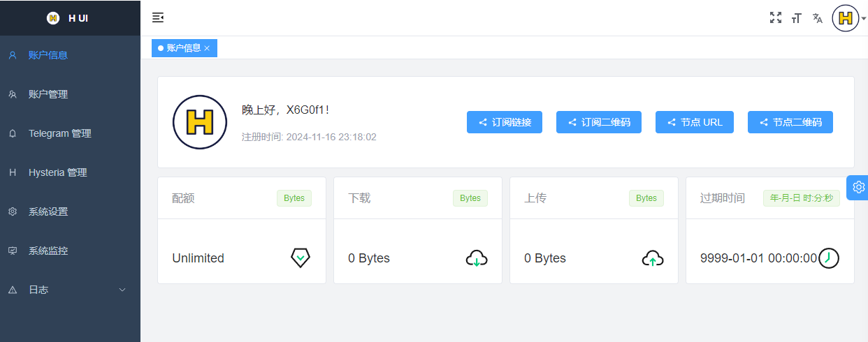Open Hysteria 管理 from the sidebar

click(x=57, y=172)
